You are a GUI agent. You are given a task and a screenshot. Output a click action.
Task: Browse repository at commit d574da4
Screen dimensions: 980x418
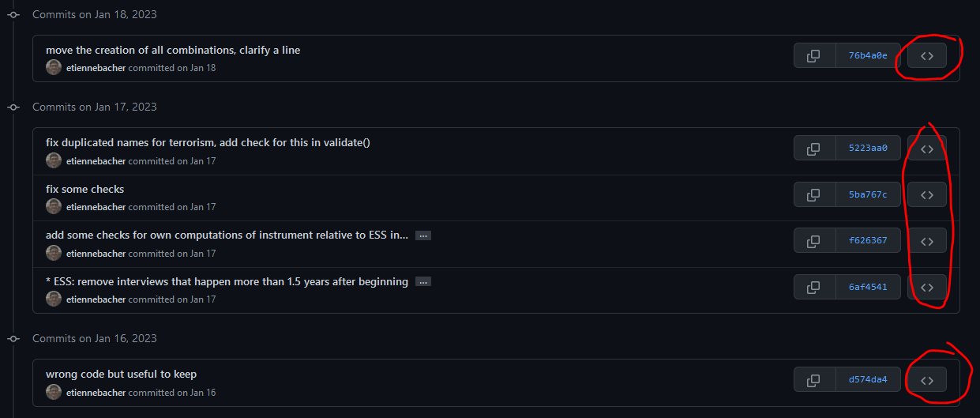(x=927, y=380)
